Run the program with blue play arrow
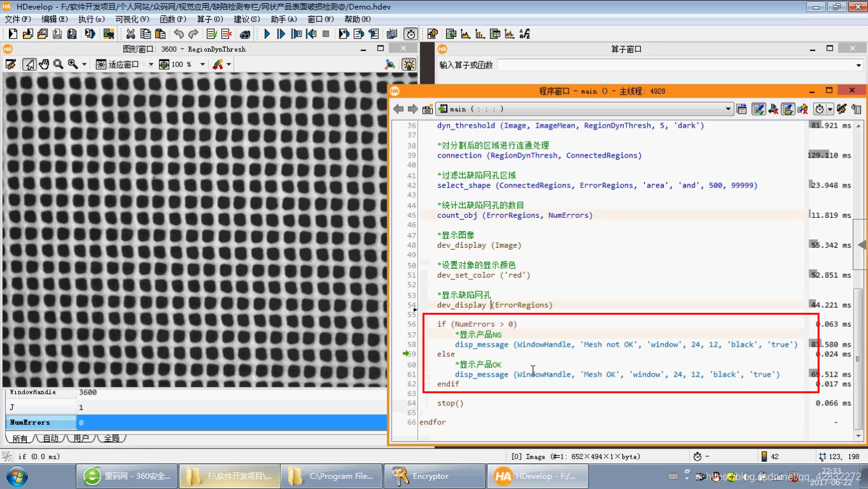Image resolution: width=868 pixels, height=489 pixels. (267, 34)
